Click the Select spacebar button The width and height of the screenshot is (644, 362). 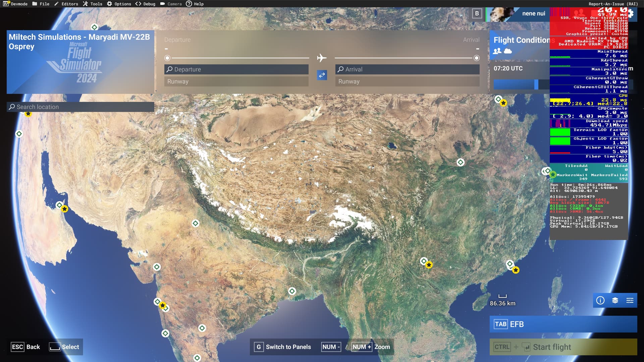[x=64, y=347]
